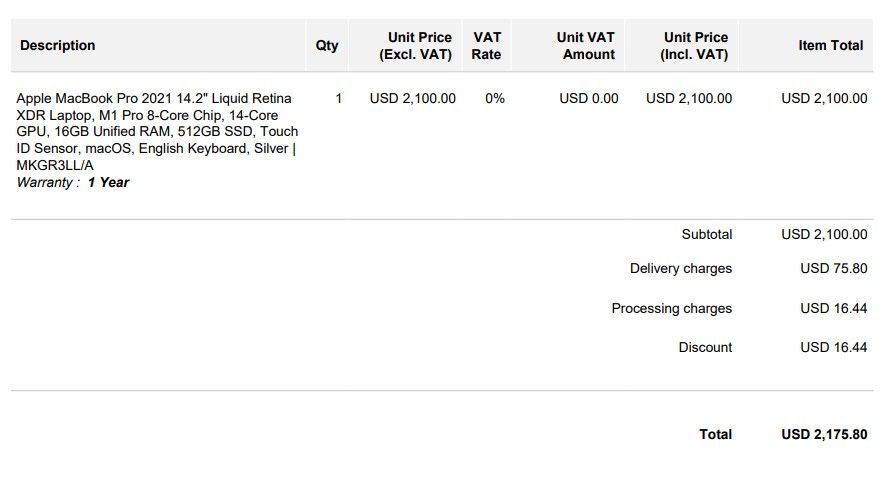Click the USD 75.80 delivery amount
Image resolution: width=895 pixels, height=504 pixels.
tap(833, 269)
